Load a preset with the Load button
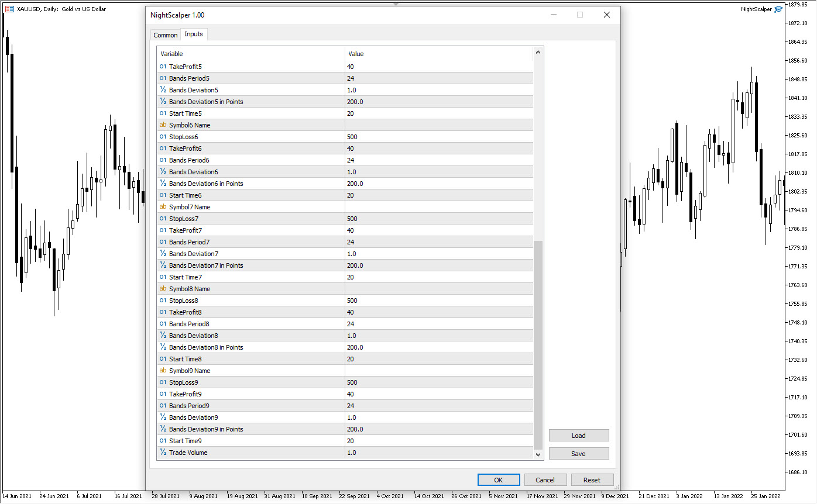The image size is (817, 504). click(578, 436)
